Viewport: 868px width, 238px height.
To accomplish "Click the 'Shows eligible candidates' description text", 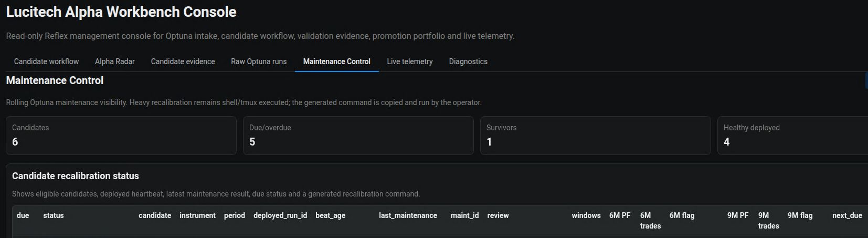I will (x=216, y=194).
